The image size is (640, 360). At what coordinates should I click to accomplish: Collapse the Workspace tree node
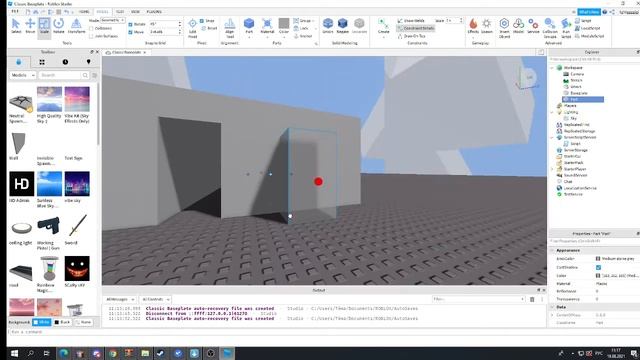553,68
